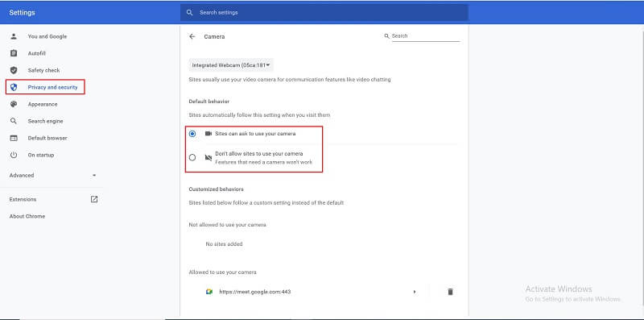This screenshot has height=320, width=644.
Task: Click the Advanced label in sidebar
Action: (22, 175)
